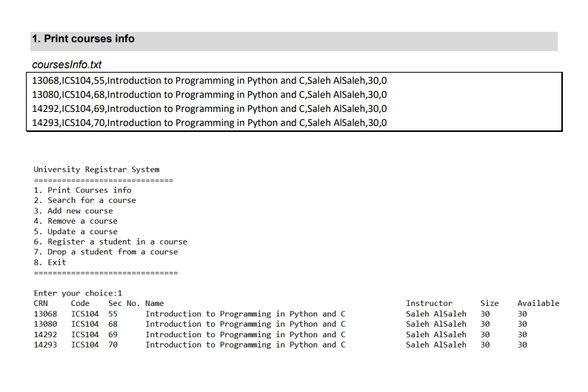Click CRN 14292 in the output table
This screenshot has height=392, width=588.
(45, 334)
